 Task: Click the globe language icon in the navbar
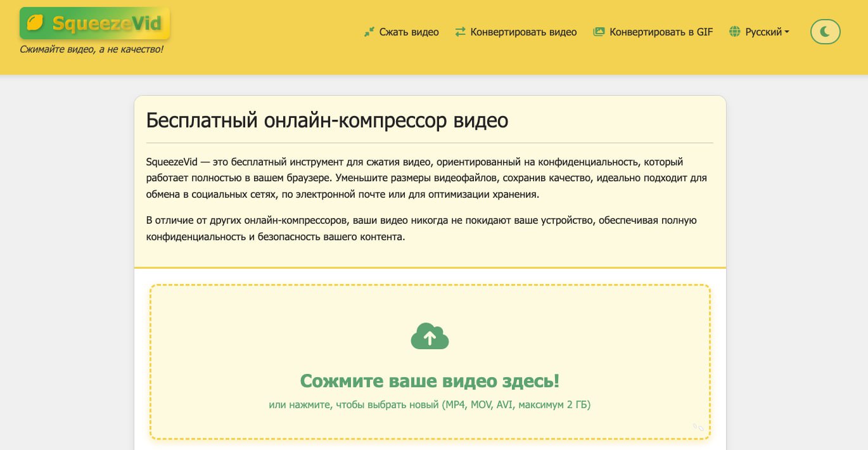click(734, 31)
